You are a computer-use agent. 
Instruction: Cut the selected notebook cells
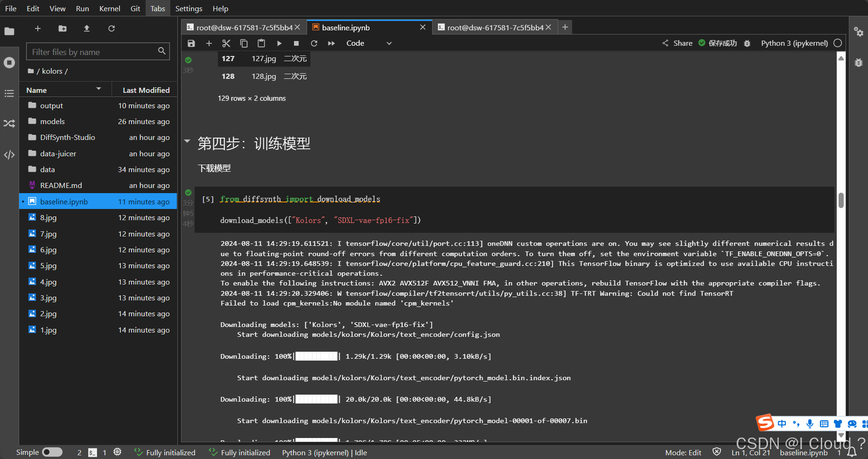pyautogui.click(x=226, y=43)
